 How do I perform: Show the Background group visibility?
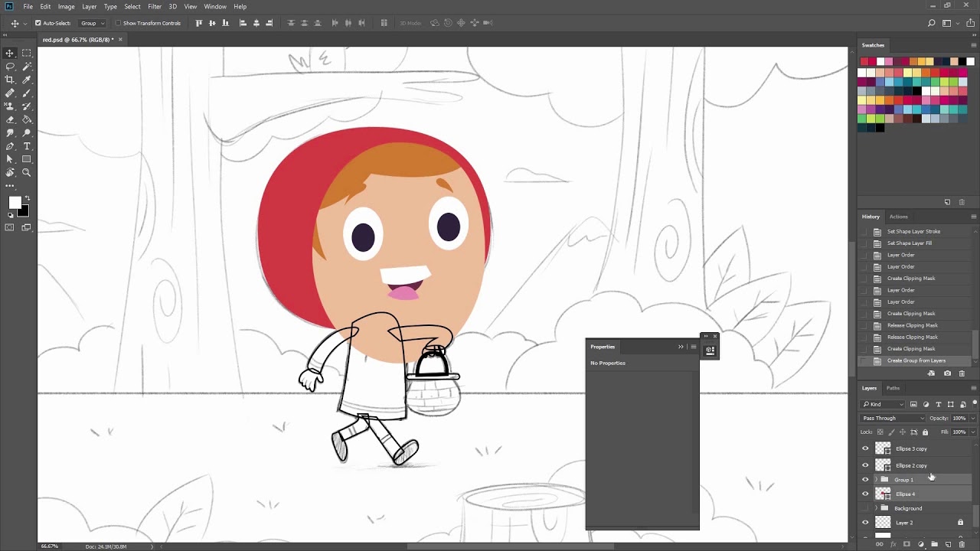click(866, 508)
